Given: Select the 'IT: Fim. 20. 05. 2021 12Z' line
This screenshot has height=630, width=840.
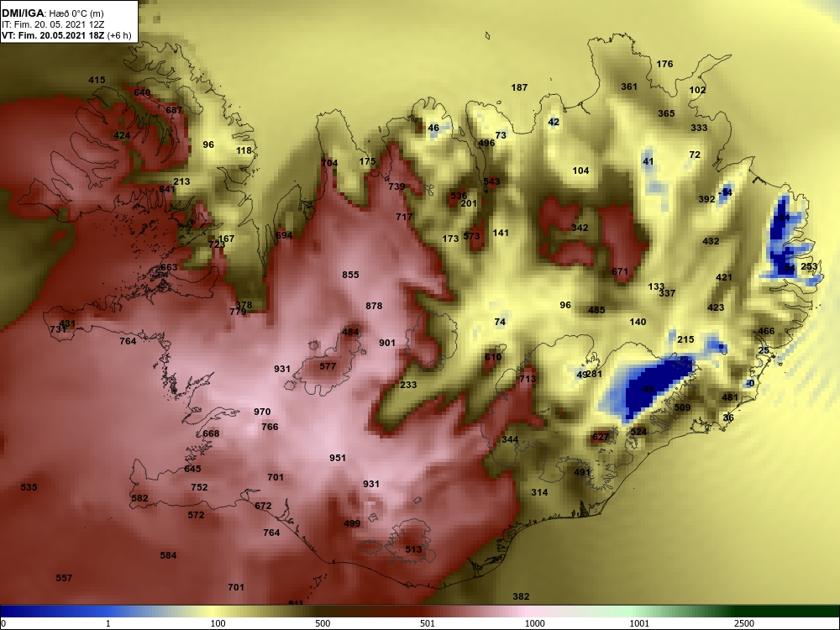Looking at the screenshot, I should [x=51, y=24].
